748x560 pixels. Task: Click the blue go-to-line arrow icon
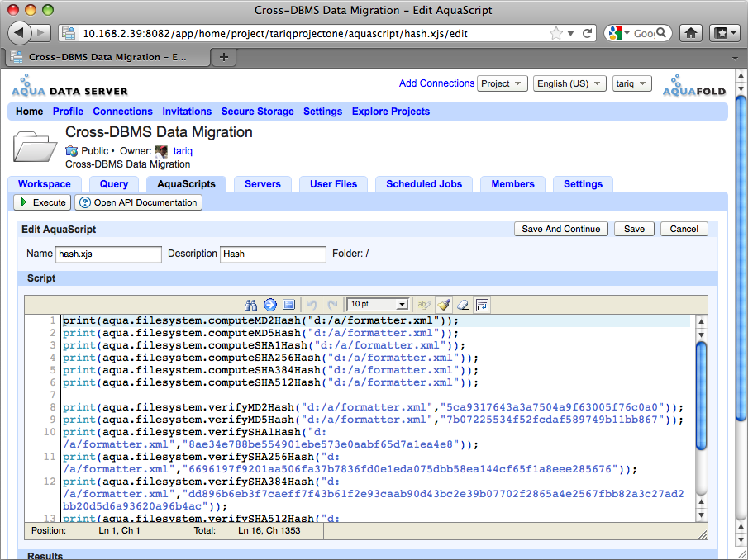coord(270,305)
